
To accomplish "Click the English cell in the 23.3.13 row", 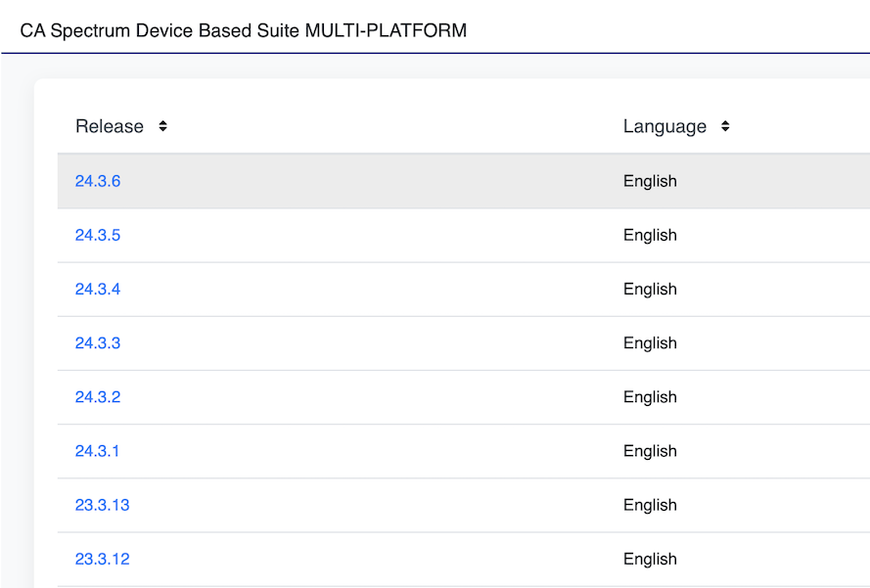I will 650,505.
